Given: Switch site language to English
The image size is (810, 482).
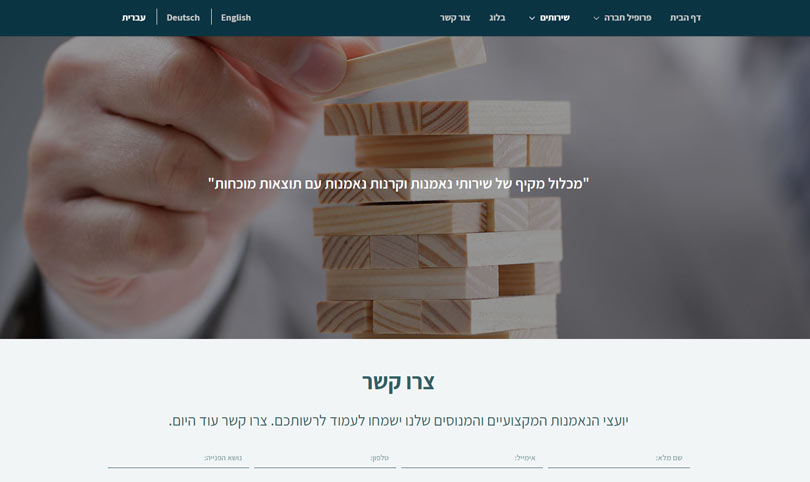Looking at the screenshot, I should [236, 18].
